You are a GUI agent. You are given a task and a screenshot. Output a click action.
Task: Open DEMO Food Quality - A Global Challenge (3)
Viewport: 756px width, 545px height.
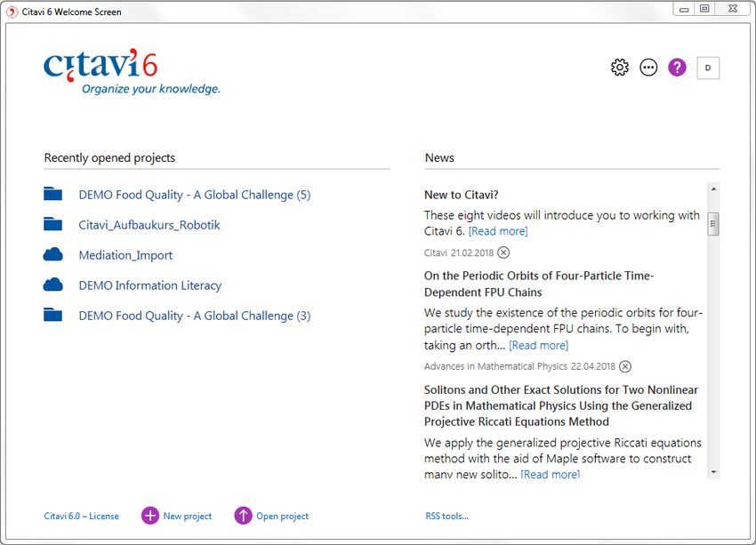(x=194, y=316)
